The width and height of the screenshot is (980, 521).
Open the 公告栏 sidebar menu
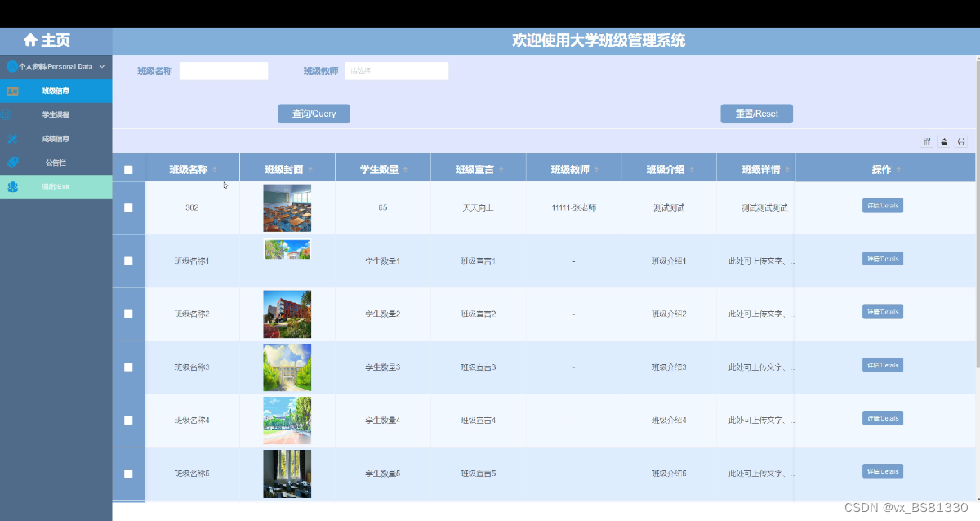tap(56, 163)
